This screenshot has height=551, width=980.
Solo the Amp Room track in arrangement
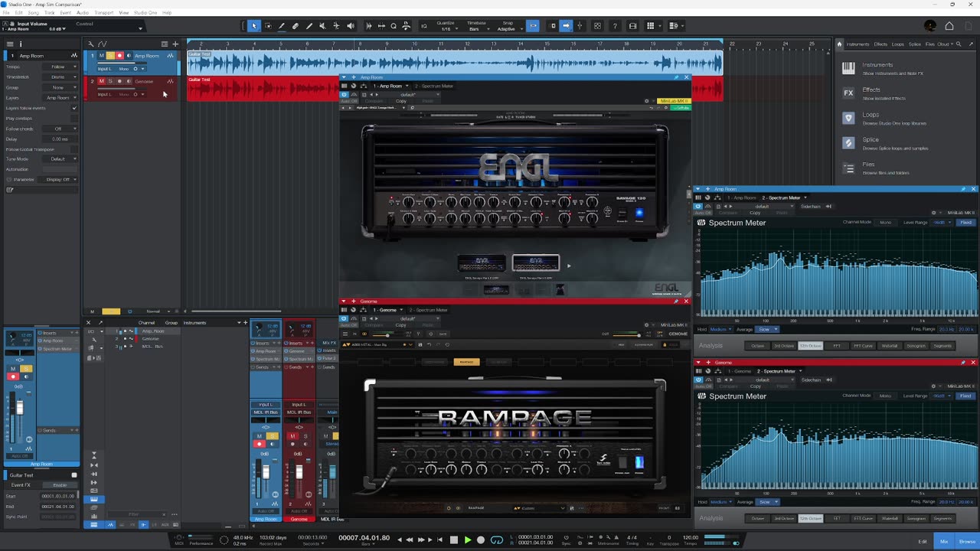pyautogui.click(x=110, y=56)
